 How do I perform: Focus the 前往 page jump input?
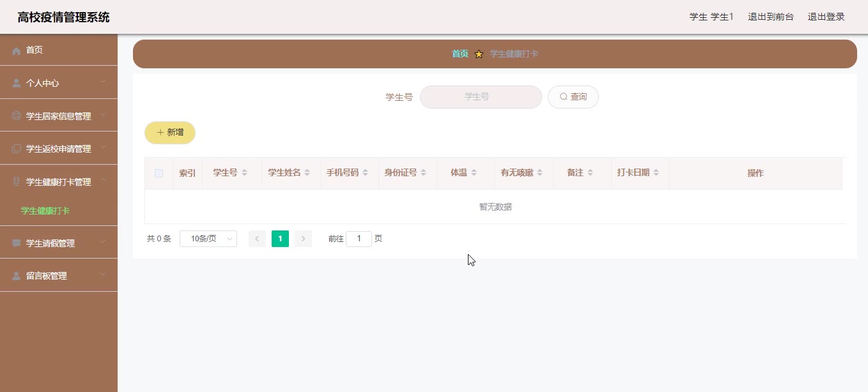pyautogui.click(x=359, y=239)
